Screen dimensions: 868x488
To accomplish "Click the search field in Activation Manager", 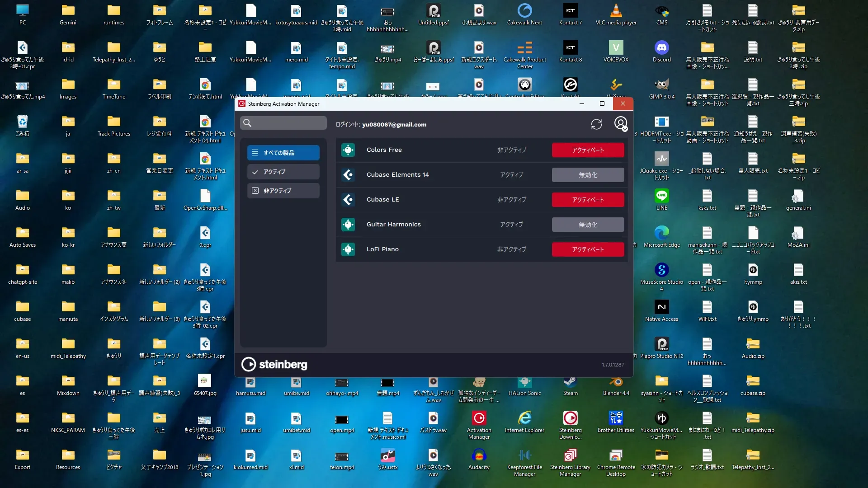I will coord(283,123).
